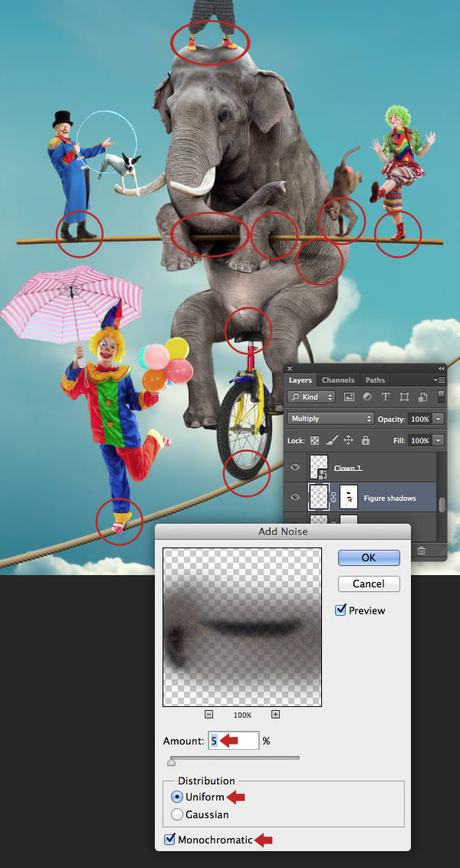Click the 'Figure shadows' layer name

[389, 498]
